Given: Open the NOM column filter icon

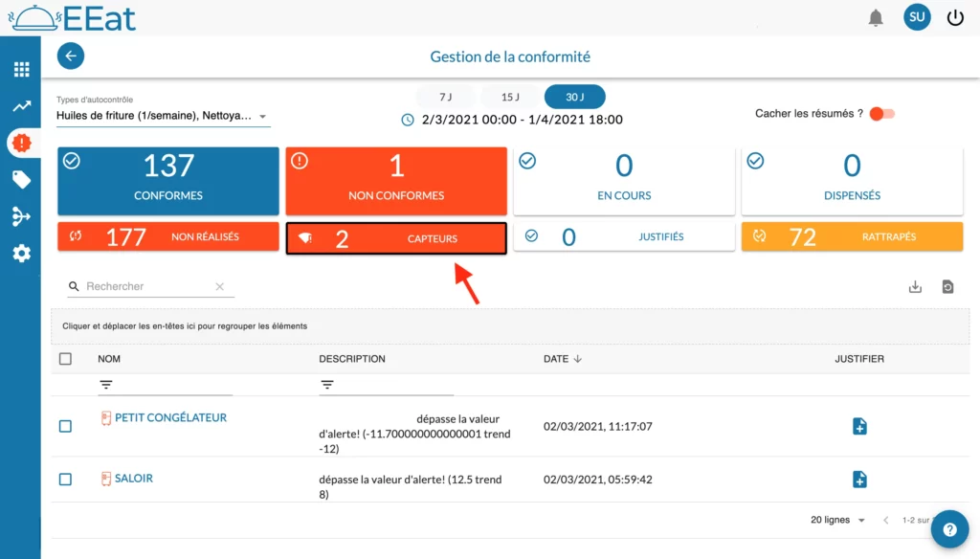Looking at the screenshot, I should click(x=106, y=385).
